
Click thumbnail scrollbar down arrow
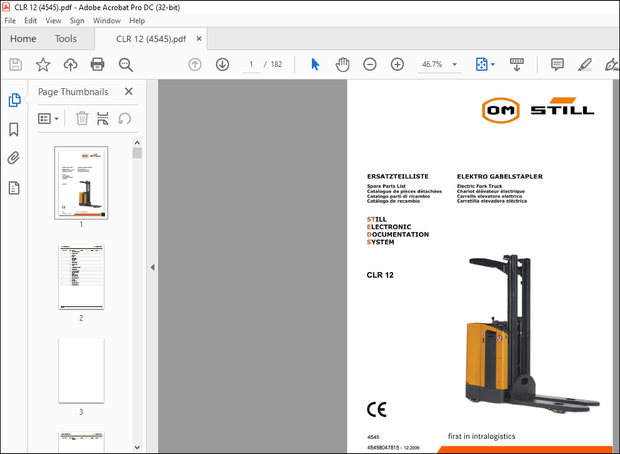(137, 447)
